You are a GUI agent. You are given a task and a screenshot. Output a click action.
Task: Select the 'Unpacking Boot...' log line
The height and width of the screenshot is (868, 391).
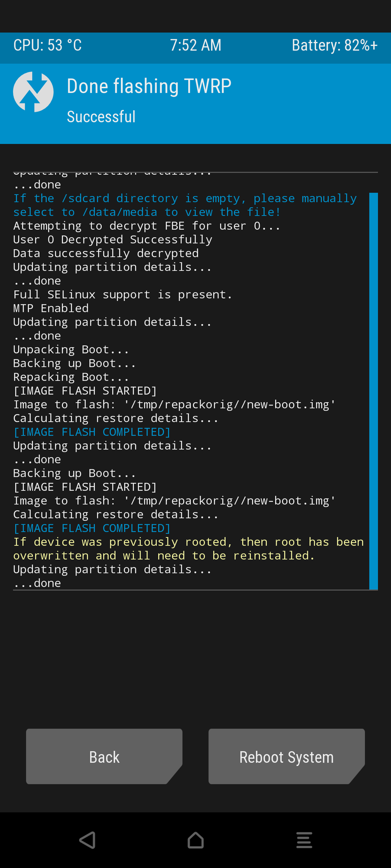coord(71,350)
